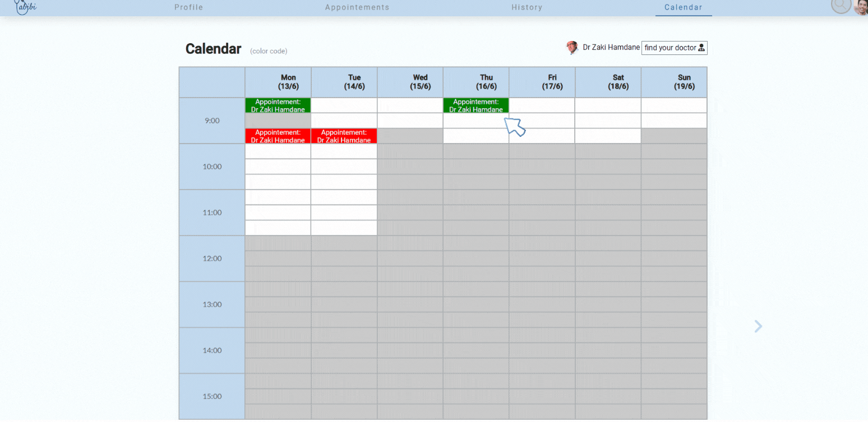Pick the first Friday 9:00 empty slot
The height and width of the screenshot is (422, 868).
pos(542,105)
